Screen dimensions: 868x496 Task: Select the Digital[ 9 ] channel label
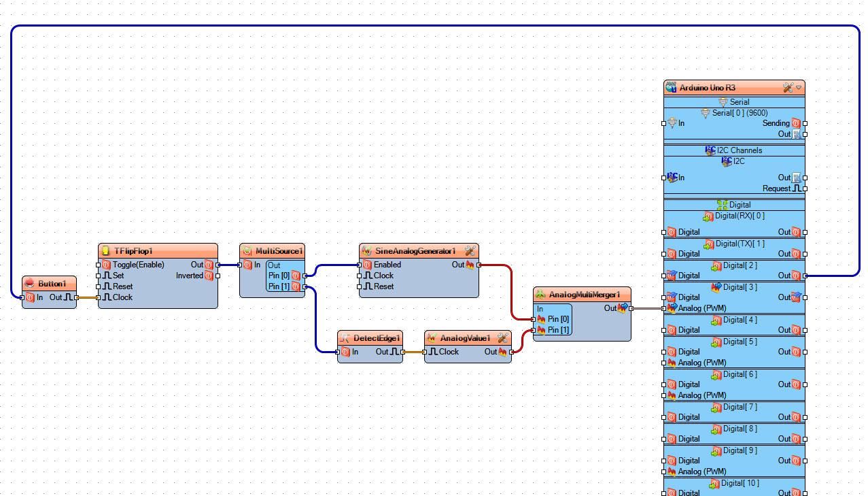point(740,450)
